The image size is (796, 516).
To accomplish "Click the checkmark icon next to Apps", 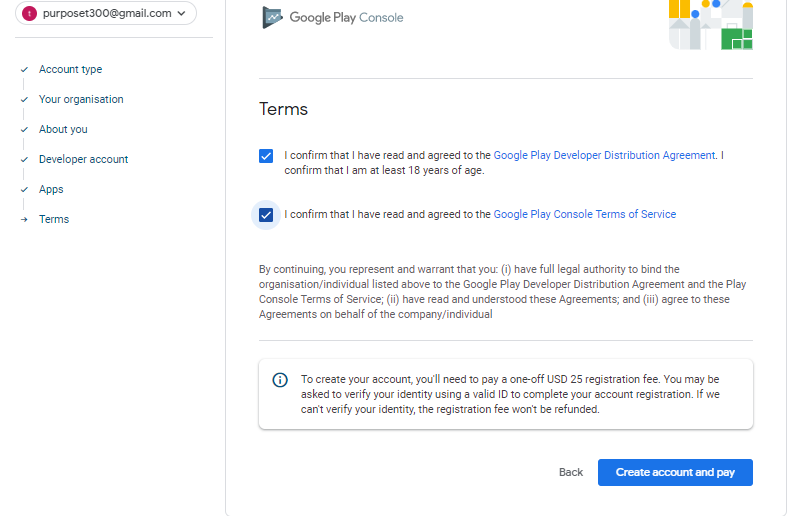I will click(24, 189).
